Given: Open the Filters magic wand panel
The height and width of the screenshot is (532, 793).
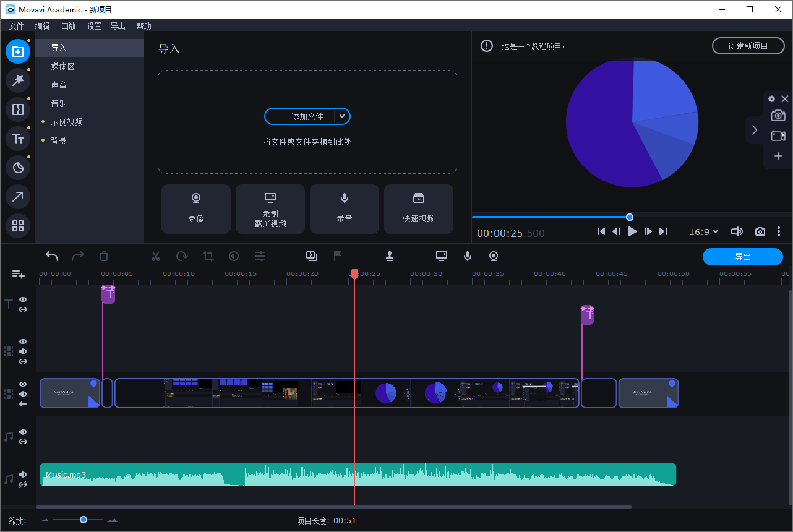Looking at the screenshot, I should point(18,80).
